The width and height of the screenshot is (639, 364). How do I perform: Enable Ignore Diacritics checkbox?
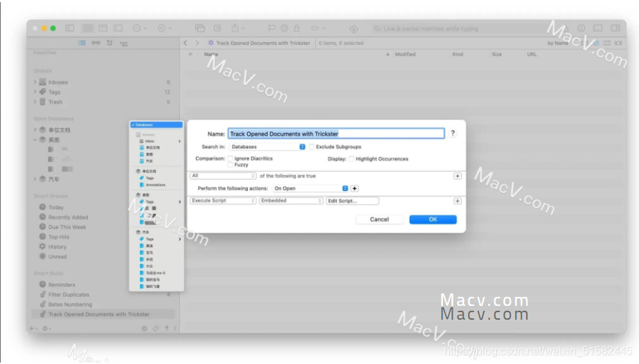click(231, 158)
